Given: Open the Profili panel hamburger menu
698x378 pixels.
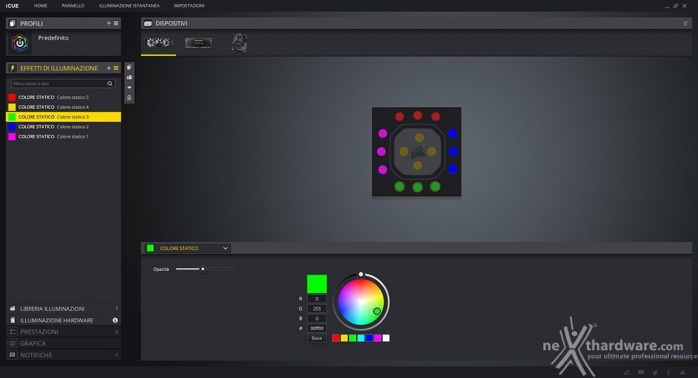Looking at the screenshot, I should pos(116,23).
